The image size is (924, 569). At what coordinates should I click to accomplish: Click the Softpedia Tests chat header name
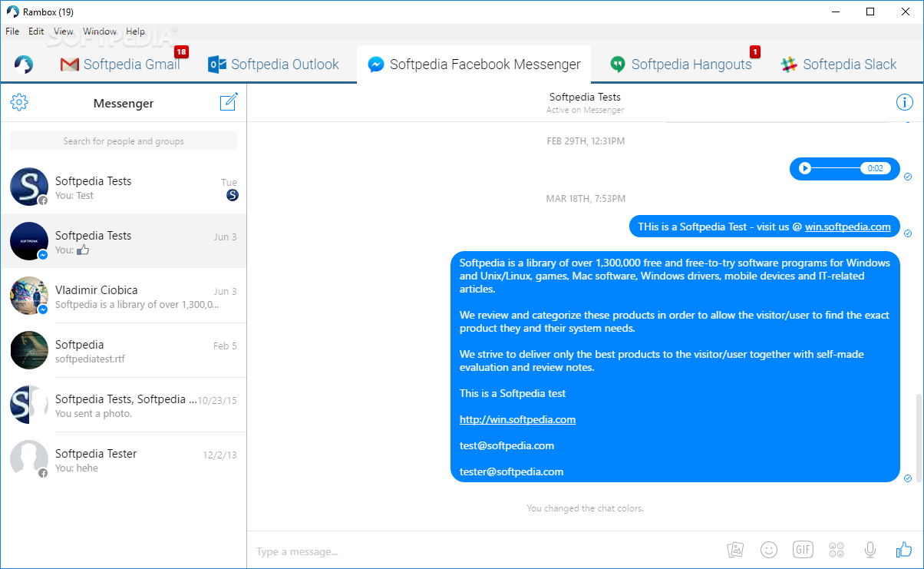click(x=585, y=97)
